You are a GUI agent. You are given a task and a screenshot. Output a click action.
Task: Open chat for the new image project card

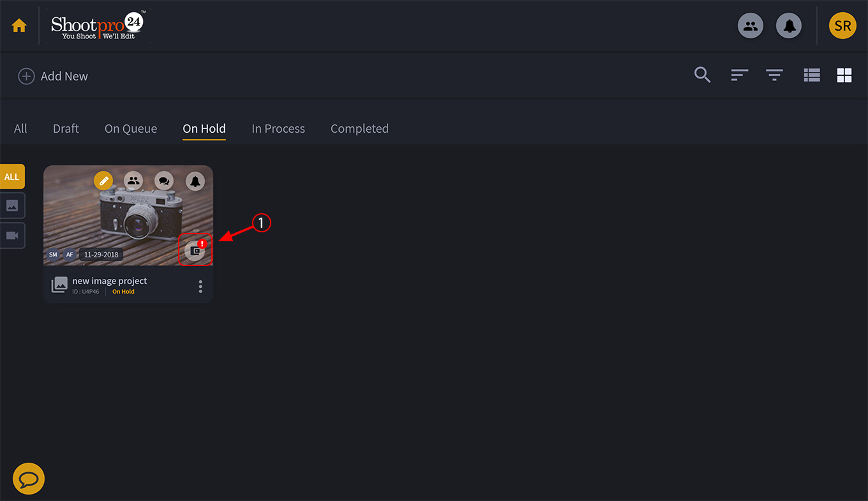pyautogui.click(x=164, y=181)
